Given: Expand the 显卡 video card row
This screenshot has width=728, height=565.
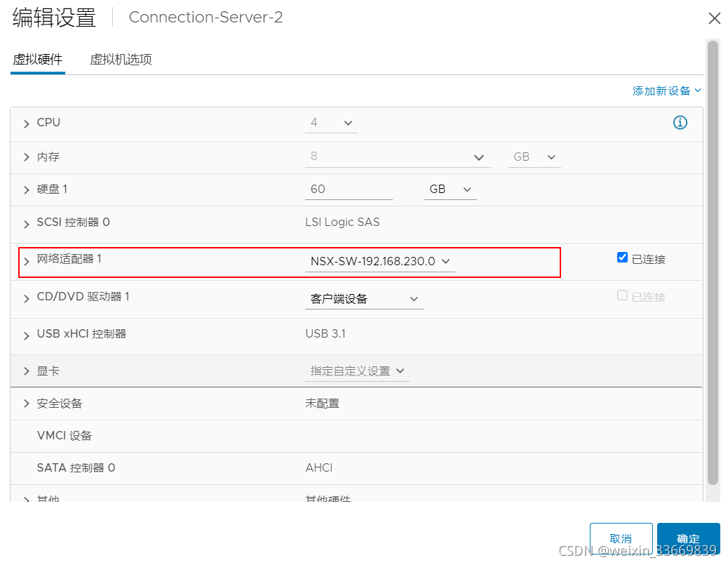Looking at the screenshot, I should pos(27,371).
